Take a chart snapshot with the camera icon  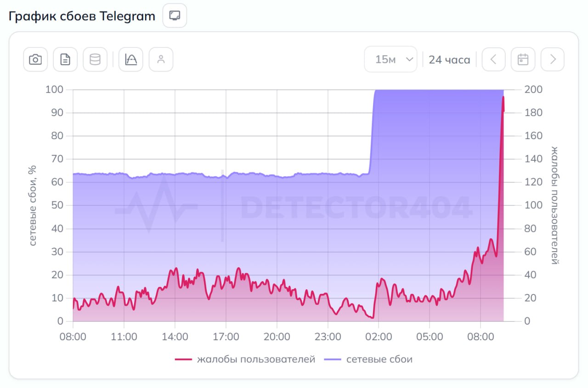(x=35, y=60)
